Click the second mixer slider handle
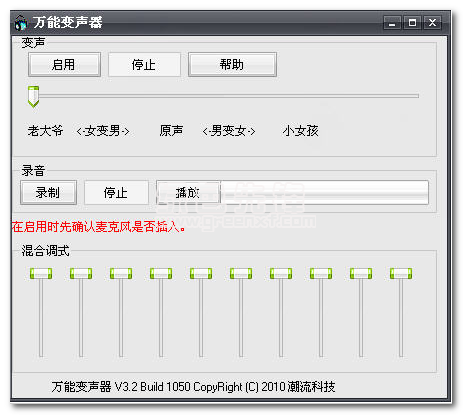Viewport: 463px width, 415px height. [x=81, y=274]
